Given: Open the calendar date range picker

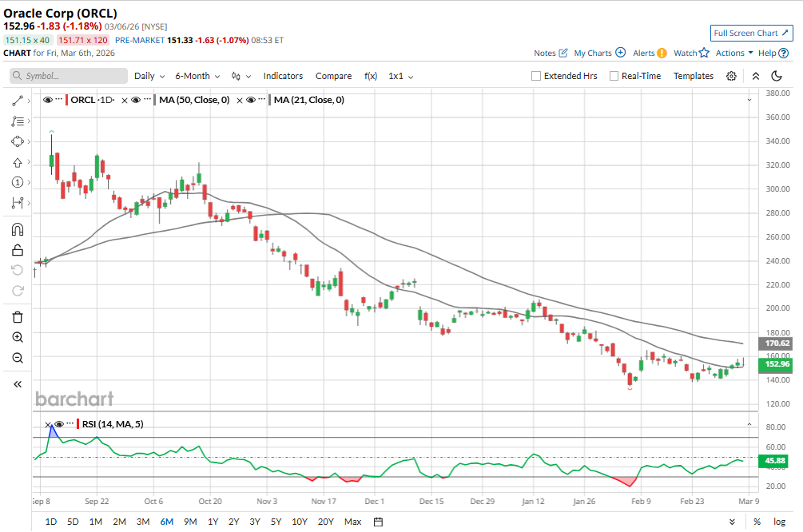Looking at the screenshot, I should (x=378, y=522).
